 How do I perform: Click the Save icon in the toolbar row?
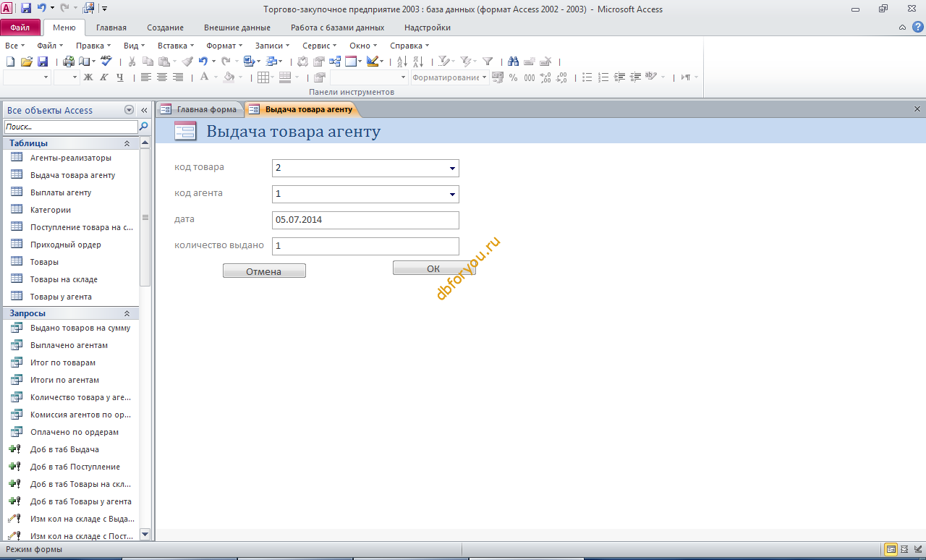[43, 61]
